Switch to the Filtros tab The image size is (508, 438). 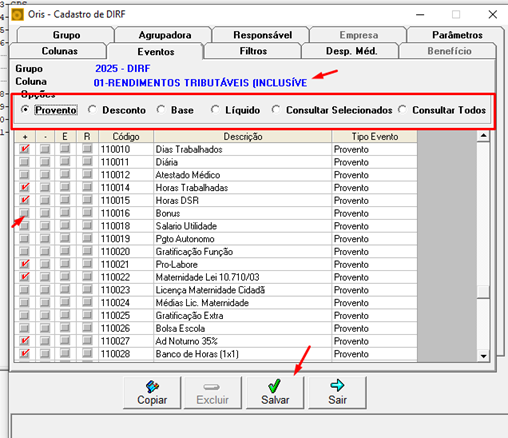[x=253, y=51]
